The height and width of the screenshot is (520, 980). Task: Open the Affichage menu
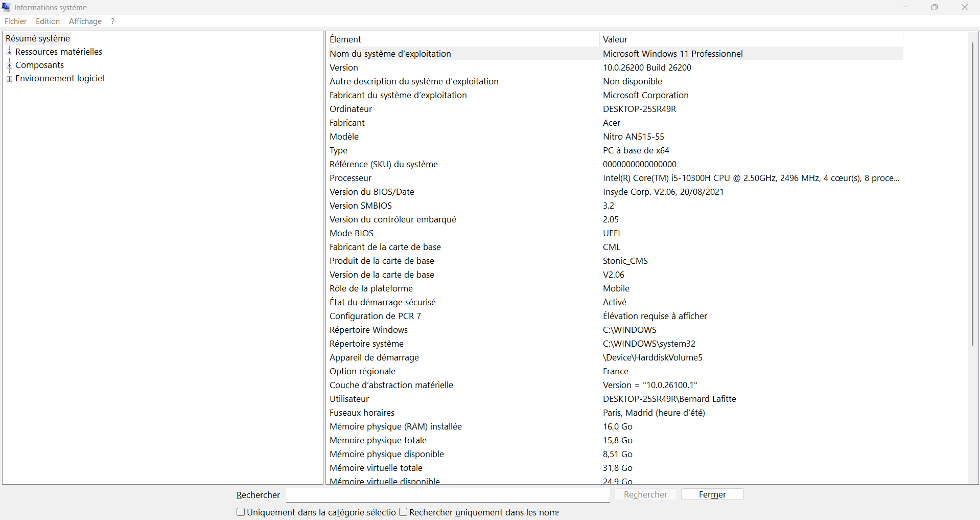coord(85,21)
